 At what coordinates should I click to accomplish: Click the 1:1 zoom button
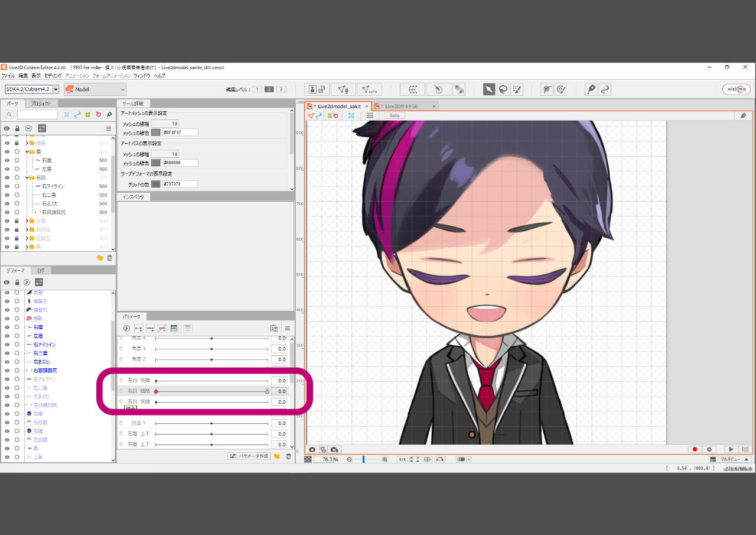(x=402, y=459)
